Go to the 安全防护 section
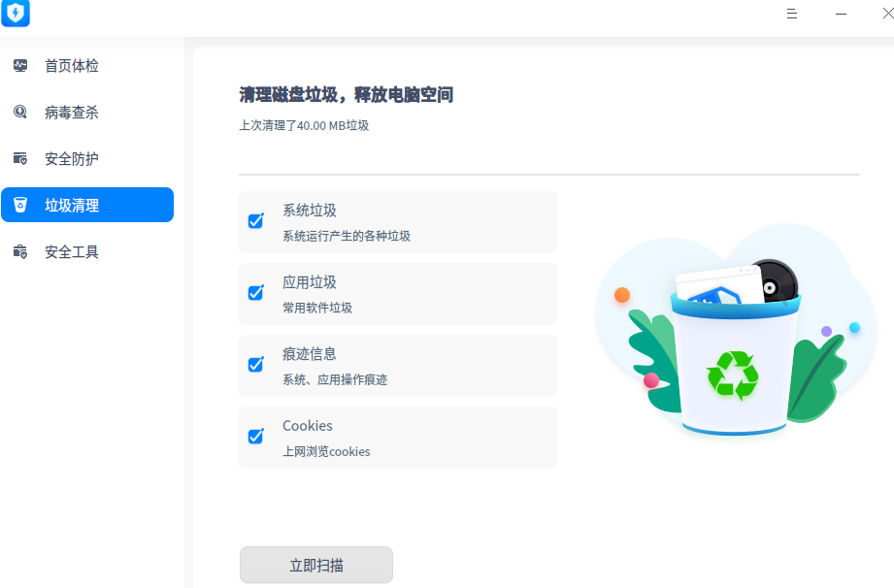This screenshot has height=588, width=894. [72, 159]
